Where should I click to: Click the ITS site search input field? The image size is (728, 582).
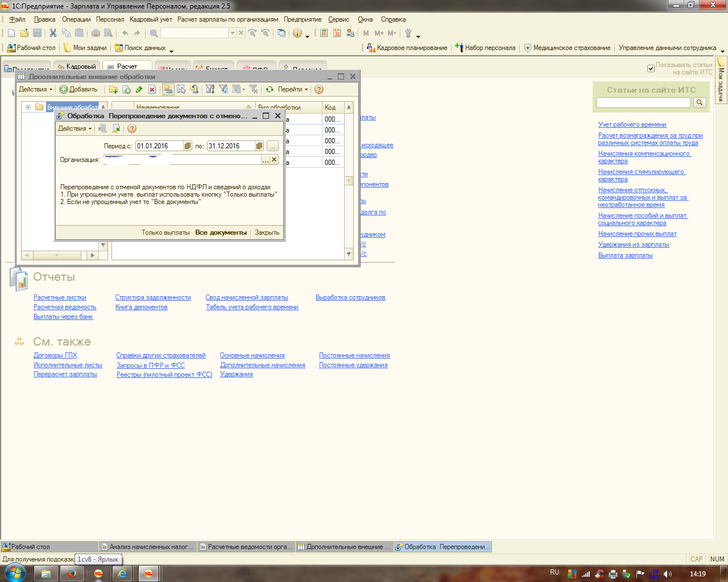pyautogui.click(x=643, y=103)
